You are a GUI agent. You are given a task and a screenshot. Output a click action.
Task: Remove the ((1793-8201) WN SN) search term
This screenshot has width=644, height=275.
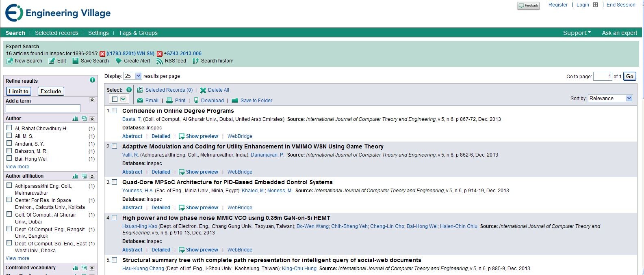tap(102, 54)
